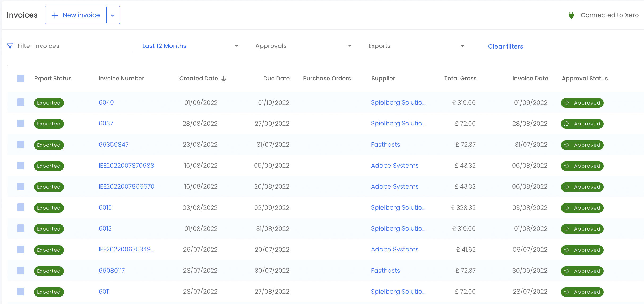The image size is (644, 304).
Task: Click Approved badge on invoice 6037 row
Action: click(582, 124)
